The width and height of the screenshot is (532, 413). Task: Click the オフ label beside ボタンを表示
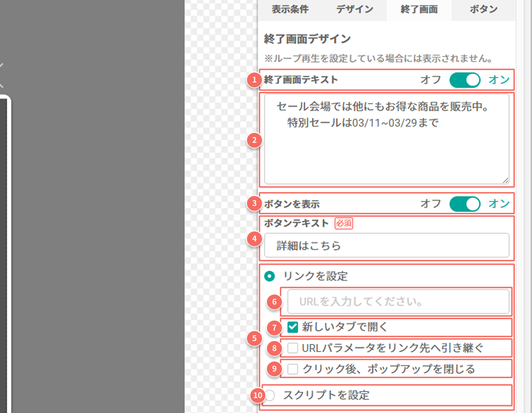pos(431,203)
